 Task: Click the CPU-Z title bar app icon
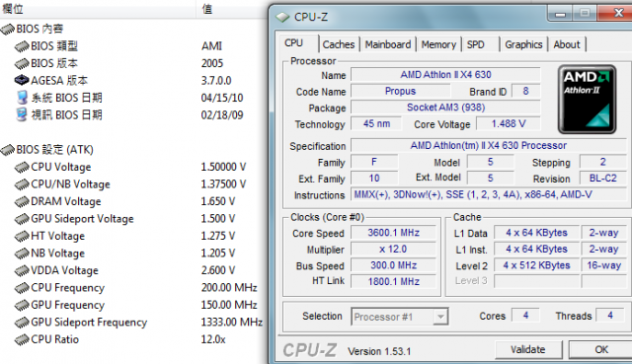click(282, 17)
